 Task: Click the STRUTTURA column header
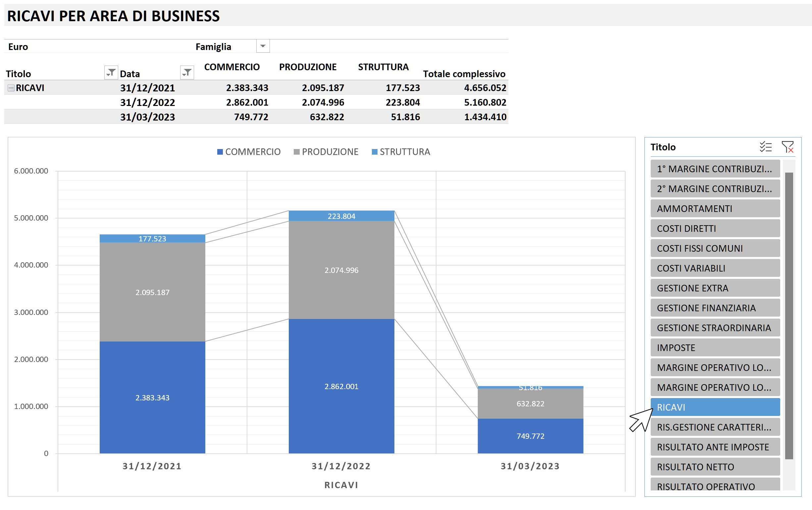(383, 67)
